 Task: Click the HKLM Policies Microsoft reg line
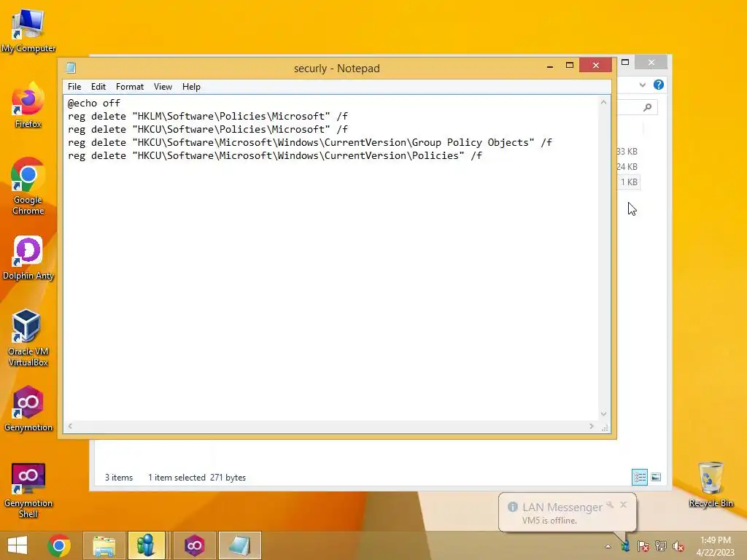[x=208, y=116]
